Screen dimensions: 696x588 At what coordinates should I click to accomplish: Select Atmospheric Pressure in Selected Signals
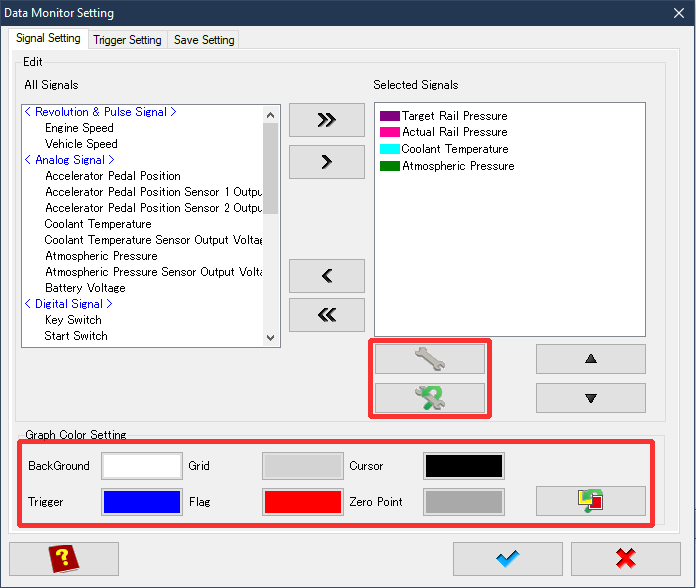458,166
